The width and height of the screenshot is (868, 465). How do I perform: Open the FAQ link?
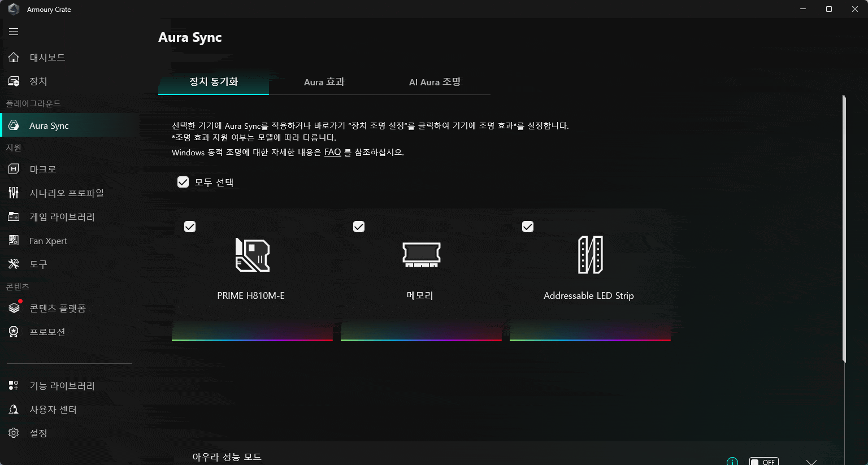tap(333, 152)
